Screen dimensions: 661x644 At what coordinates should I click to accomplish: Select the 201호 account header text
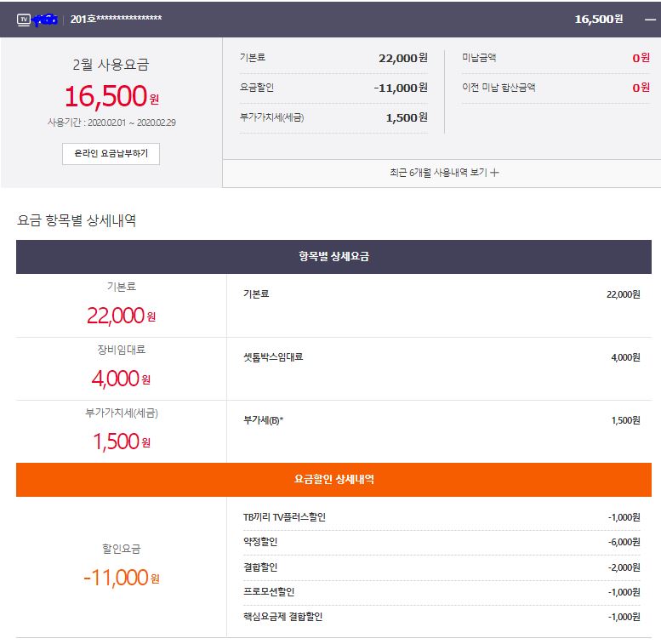pyautogui.click(x=116, y=19)
